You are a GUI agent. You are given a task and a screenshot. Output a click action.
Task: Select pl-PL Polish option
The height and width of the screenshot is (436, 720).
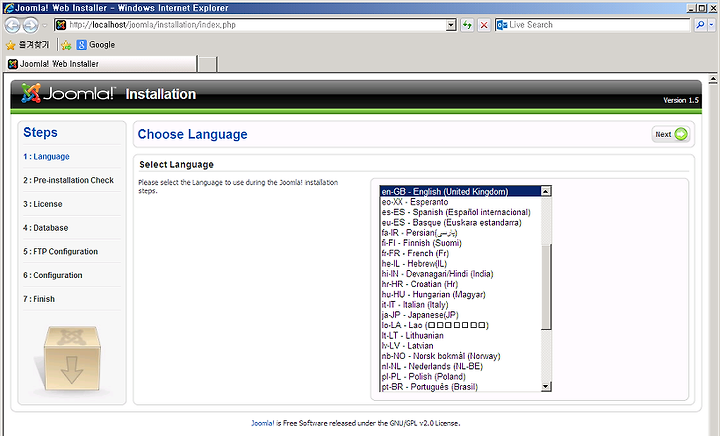[x=461, y=377]
